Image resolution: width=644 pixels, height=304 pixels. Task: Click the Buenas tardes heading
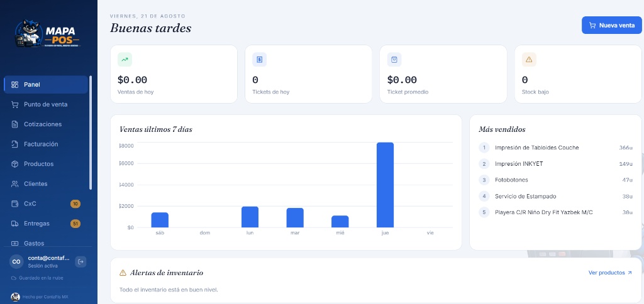click(x=151, y=28)
